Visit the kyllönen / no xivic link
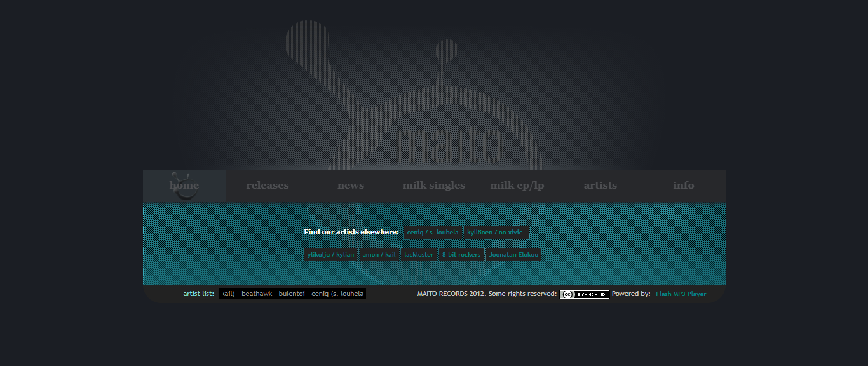This screenshot has width=868, height=366. (495, 233)
